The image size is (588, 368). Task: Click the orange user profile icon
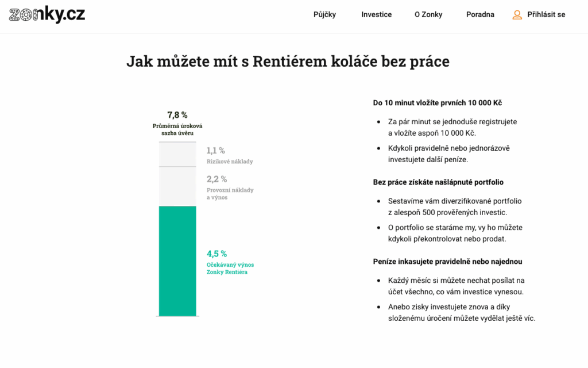pyautogui.click(x=517, y=15)
